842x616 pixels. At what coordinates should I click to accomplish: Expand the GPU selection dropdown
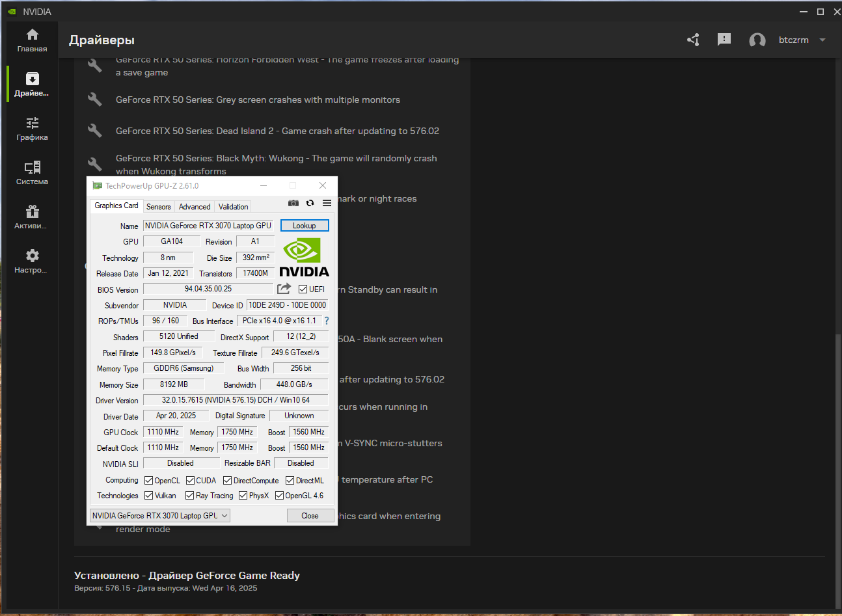[x=160, y=516]
